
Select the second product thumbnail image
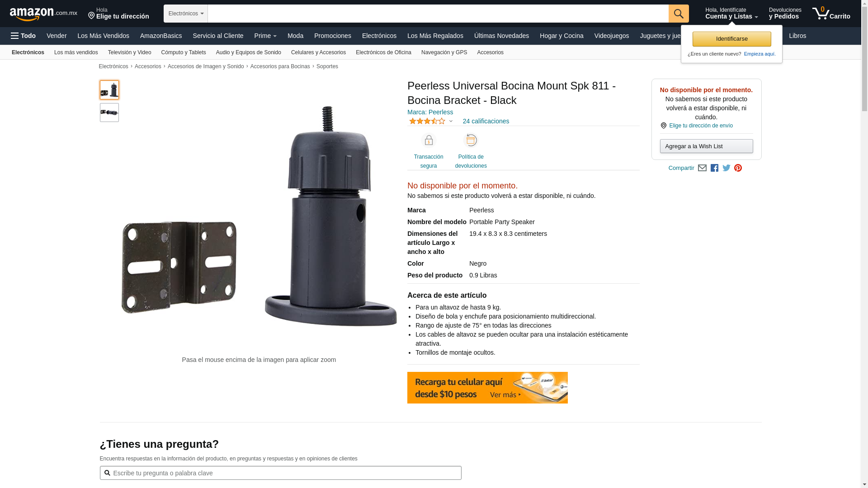(109, 113)
